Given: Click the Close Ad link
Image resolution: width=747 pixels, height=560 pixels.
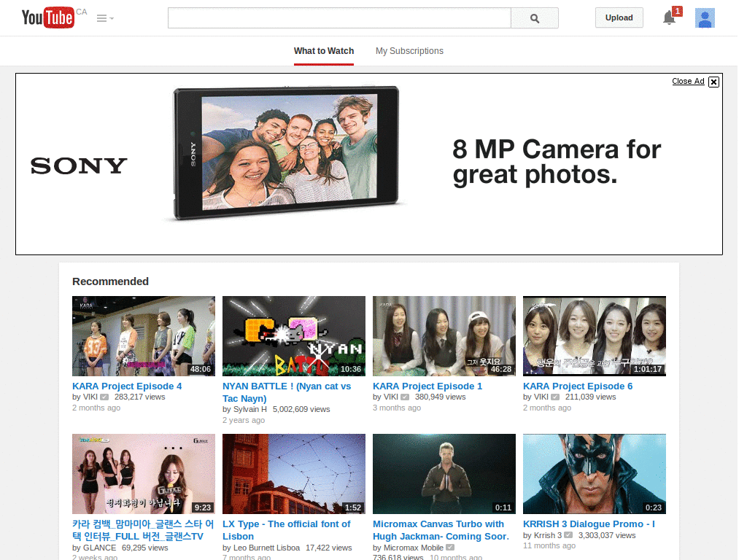Looking at the screenshot, I should (x=688, y=81).
